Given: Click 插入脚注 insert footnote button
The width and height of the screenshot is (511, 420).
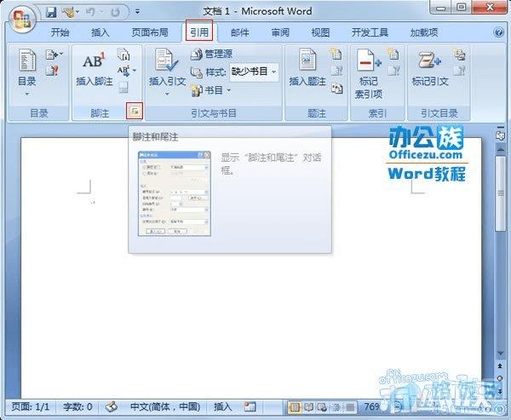Looking at the screenshot, I should pyautogui.click(x=95, y=69).
